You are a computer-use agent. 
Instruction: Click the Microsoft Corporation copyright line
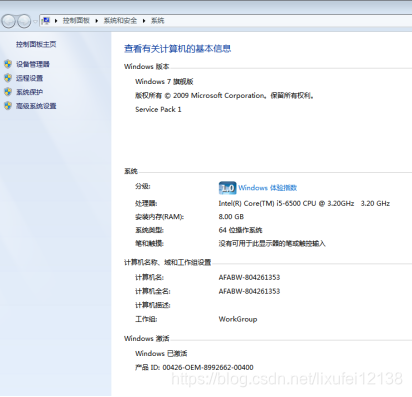coord(225,96)
